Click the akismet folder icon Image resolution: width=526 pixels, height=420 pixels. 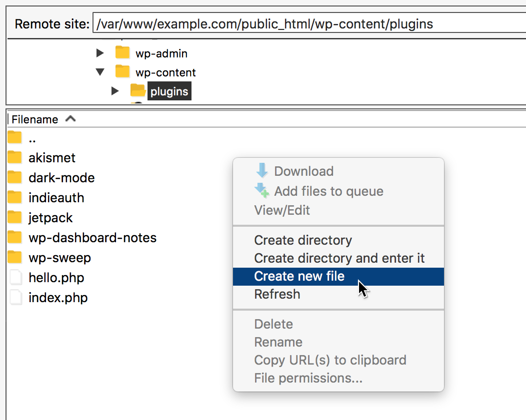(x=14, y=157)
